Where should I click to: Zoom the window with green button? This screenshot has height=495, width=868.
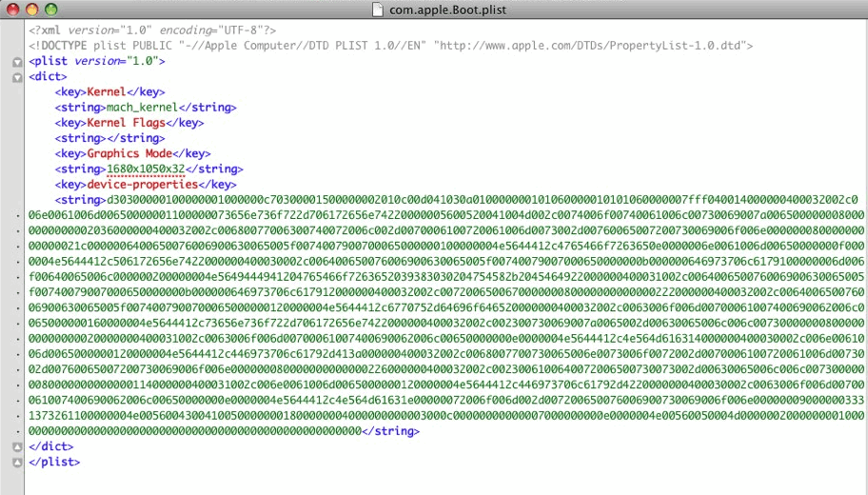[x=51, y=10]
